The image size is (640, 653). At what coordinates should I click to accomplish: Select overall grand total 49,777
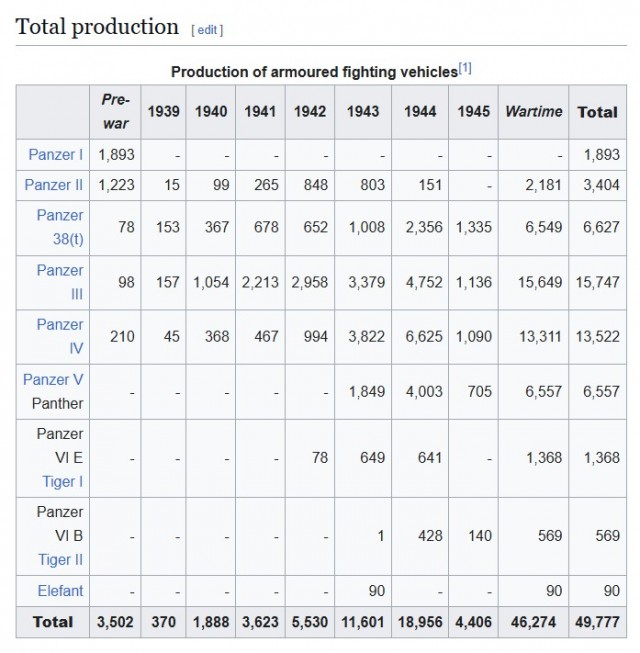pos(598,622)
